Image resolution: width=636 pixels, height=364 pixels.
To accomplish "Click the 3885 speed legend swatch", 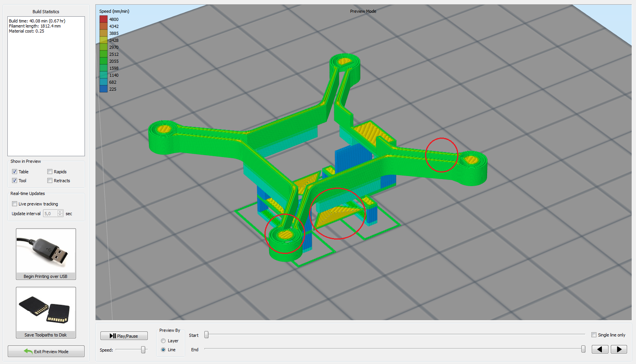I will click(104, 33).
